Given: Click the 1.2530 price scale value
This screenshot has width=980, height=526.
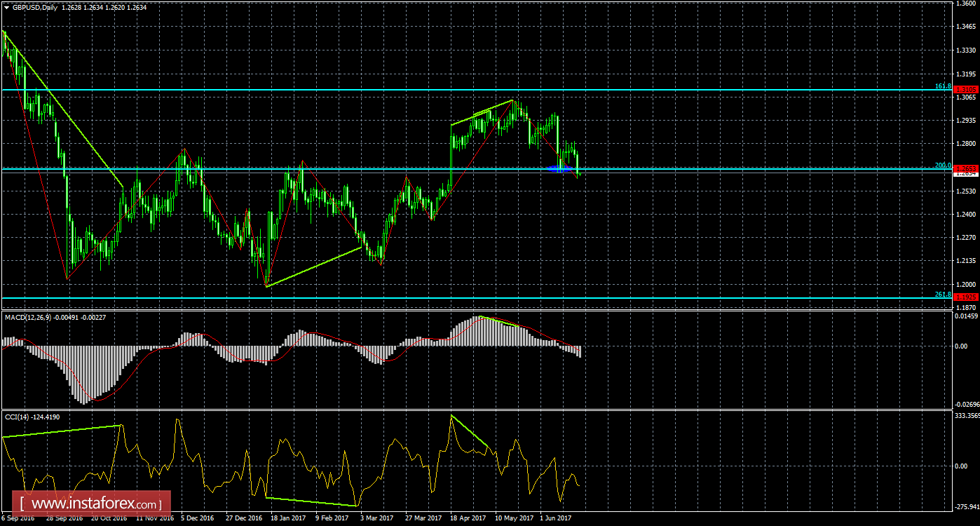Looking at the screenshot, I should point(967,191).
